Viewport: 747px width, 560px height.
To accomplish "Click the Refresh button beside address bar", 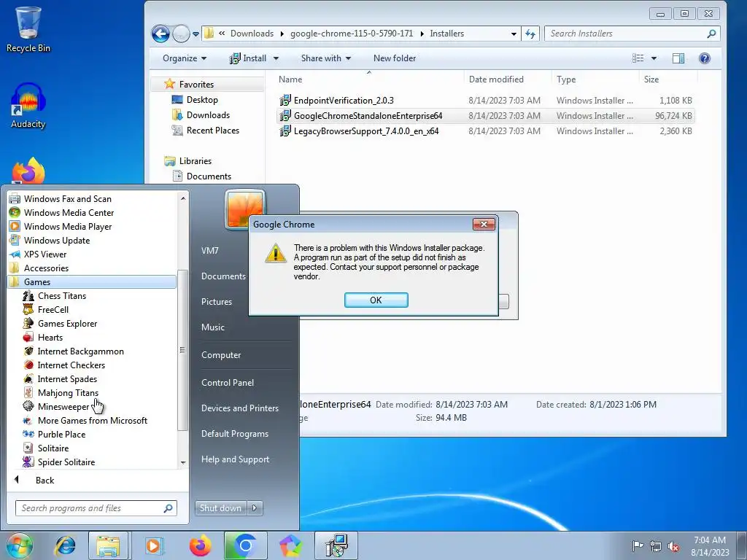I will [530, 34].
